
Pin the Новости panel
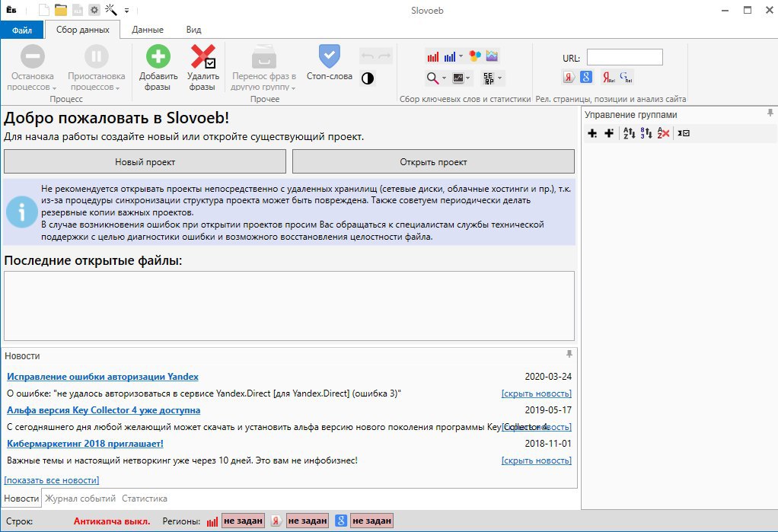(x=569, y=355)
